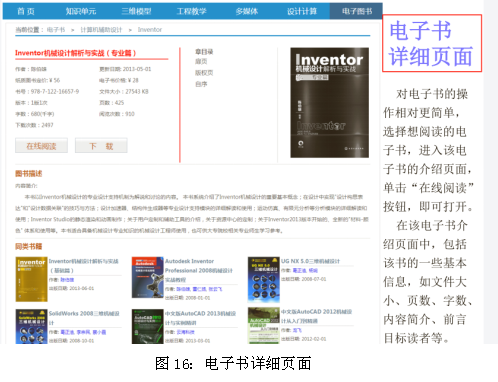This screenshot has width=498, height=382.
Task: Open the 设计计算 tab
Action: [302, 11]
